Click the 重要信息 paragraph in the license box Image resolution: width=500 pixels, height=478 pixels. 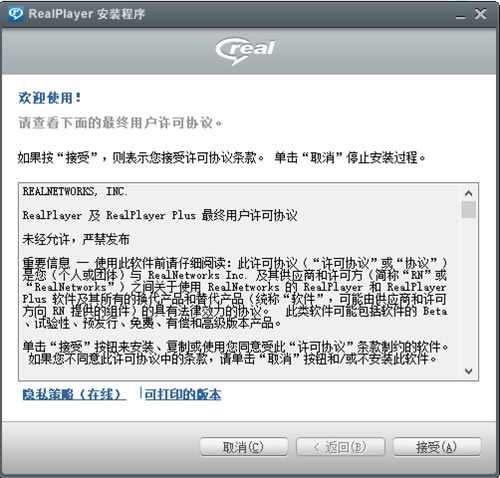[x=235, y=293]
